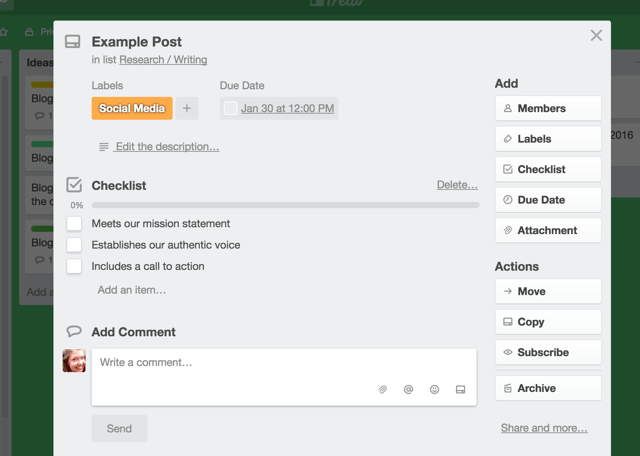Click the Send comment button

119,428
